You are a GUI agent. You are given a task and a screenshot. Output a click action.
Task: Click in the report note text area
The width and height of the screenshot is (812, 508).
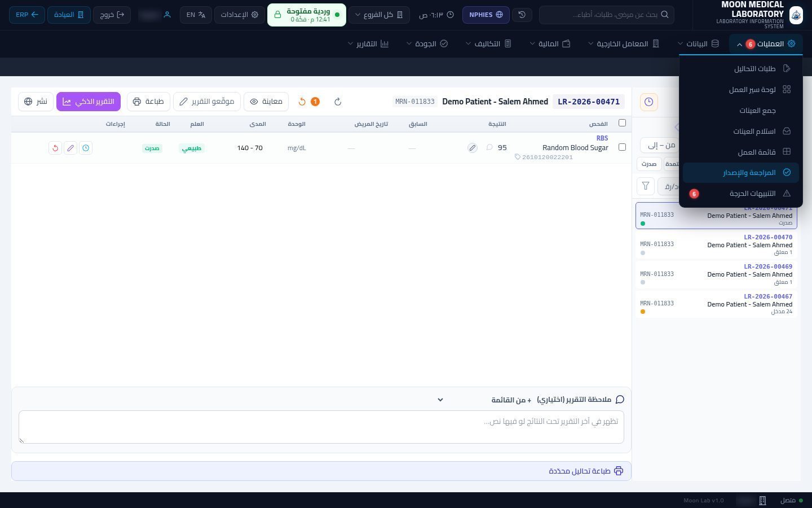[x=321, y=427]
